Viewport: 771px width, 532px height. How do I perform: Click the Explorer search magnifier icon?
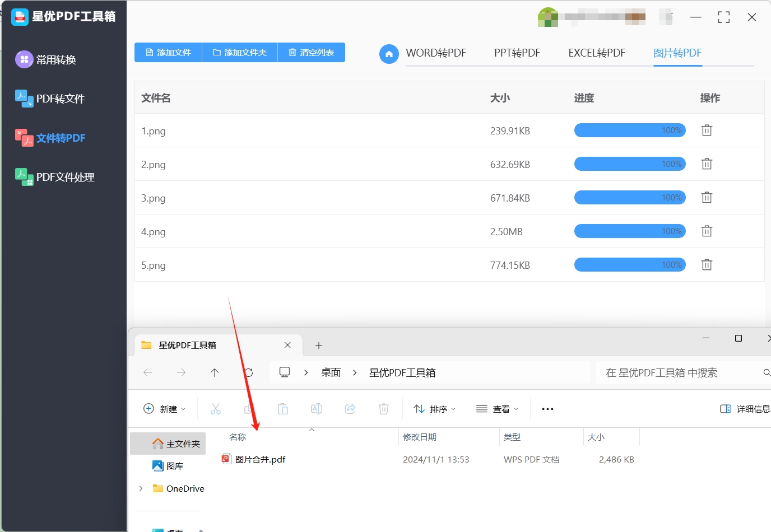[x=767, y=372]
